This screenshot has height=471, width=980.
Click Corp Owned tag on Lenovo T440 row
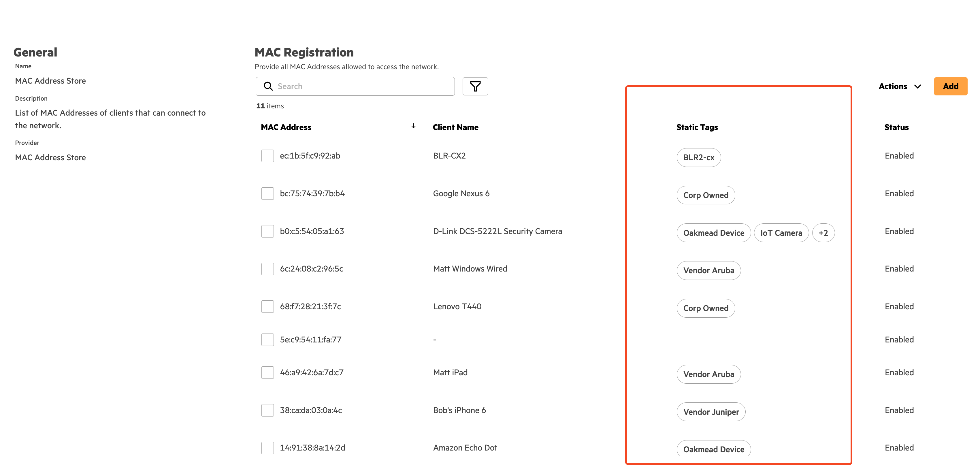[706, 308]
